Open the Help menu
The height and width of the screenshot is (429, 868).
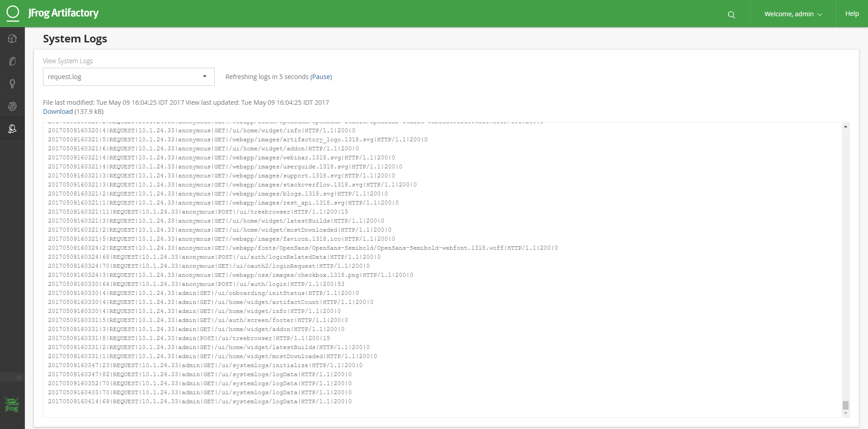click(x=852, y=14)
